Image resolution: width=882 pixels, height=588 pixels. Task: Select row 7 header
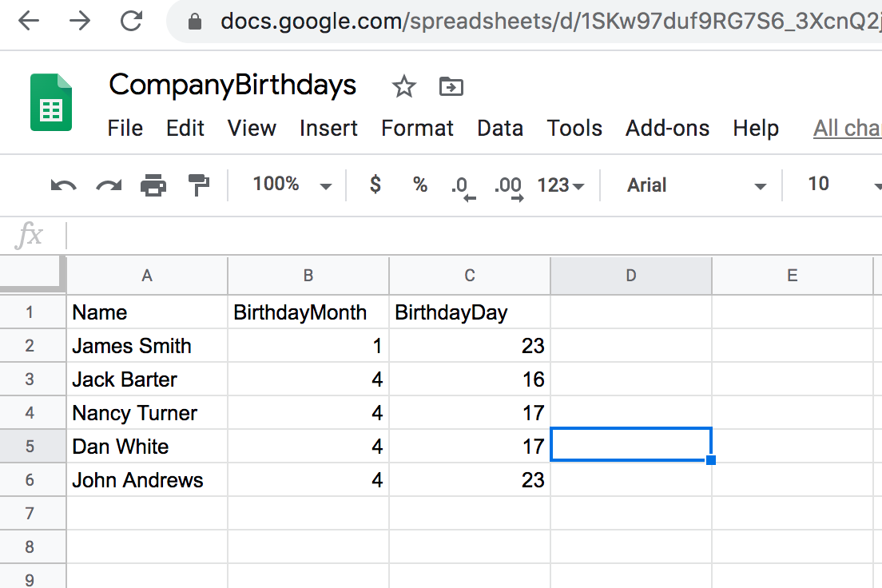(33, 513)
